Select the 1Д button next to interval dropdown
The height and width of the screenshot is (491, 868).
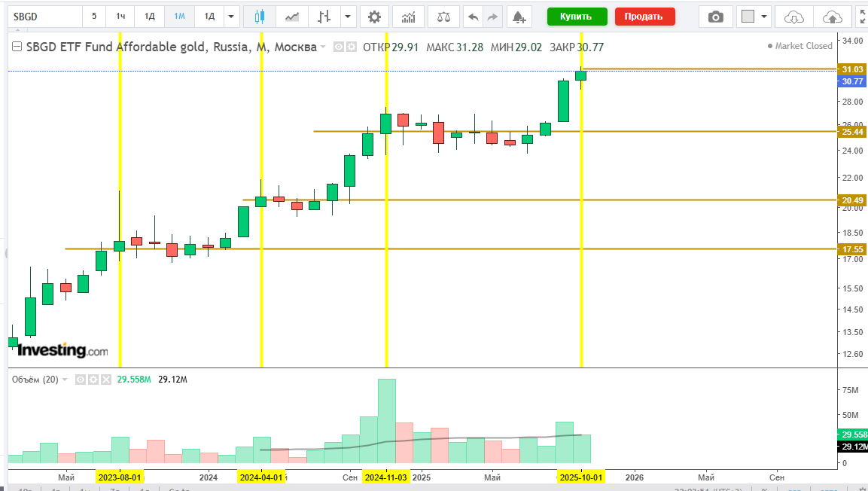click(x=209, y=17)
